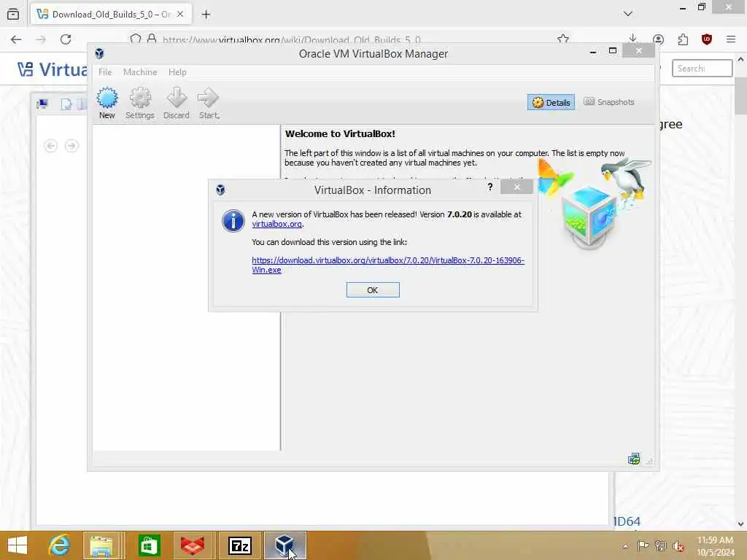747x560 pixels.
Task: Click OK in the Information dialog
Action: click(373, 290)
